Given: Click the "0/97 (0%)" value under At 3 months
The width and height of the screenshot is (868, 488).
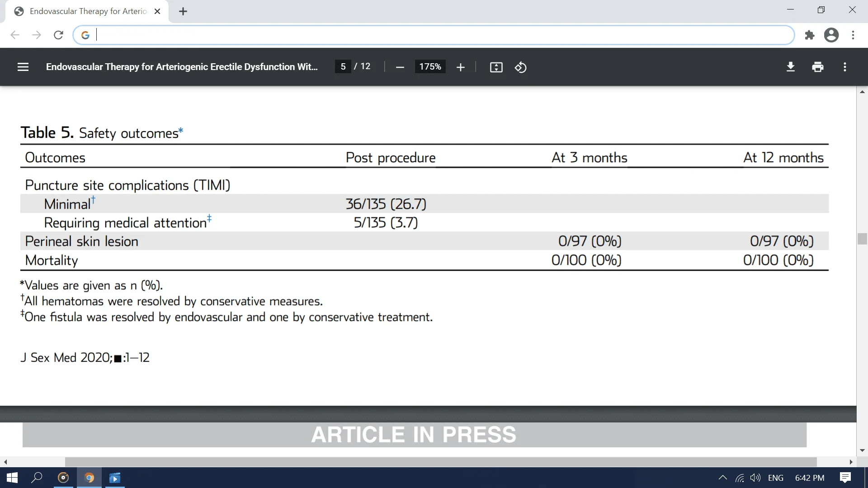Looking at the screenshot, I should pos(590,241).
